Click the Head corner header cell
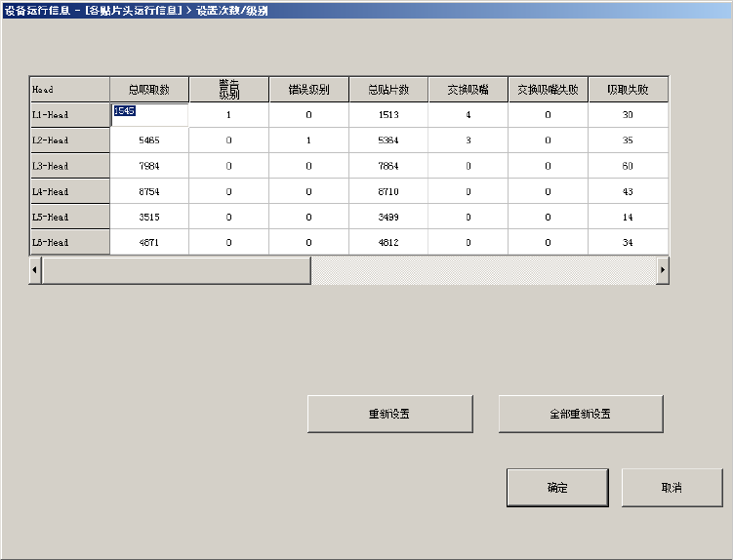Image resolution: width=733 pixels, height=560 pixels. tap(69, 90)
